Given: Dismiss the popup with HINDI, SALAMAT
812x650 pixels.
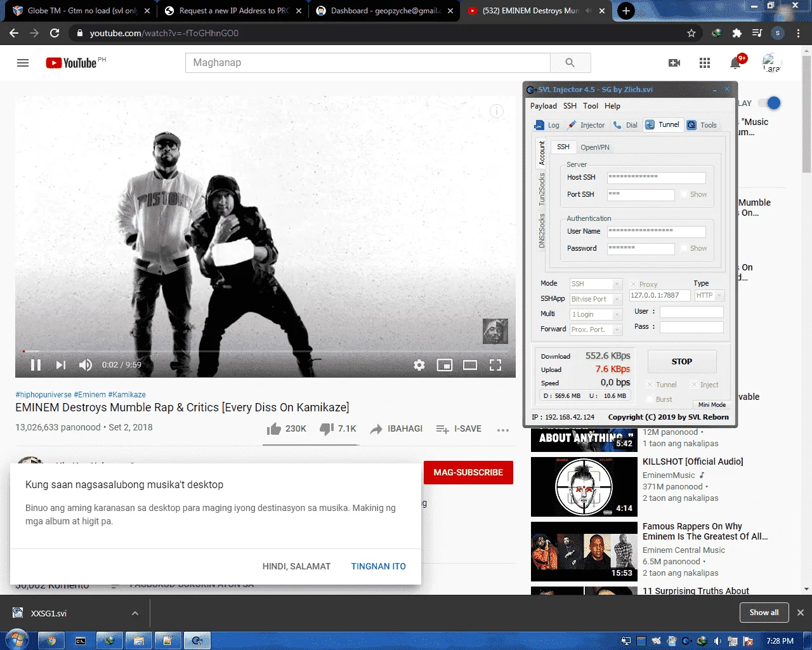Looking at the screenshot, I should (x=296, y=566).
